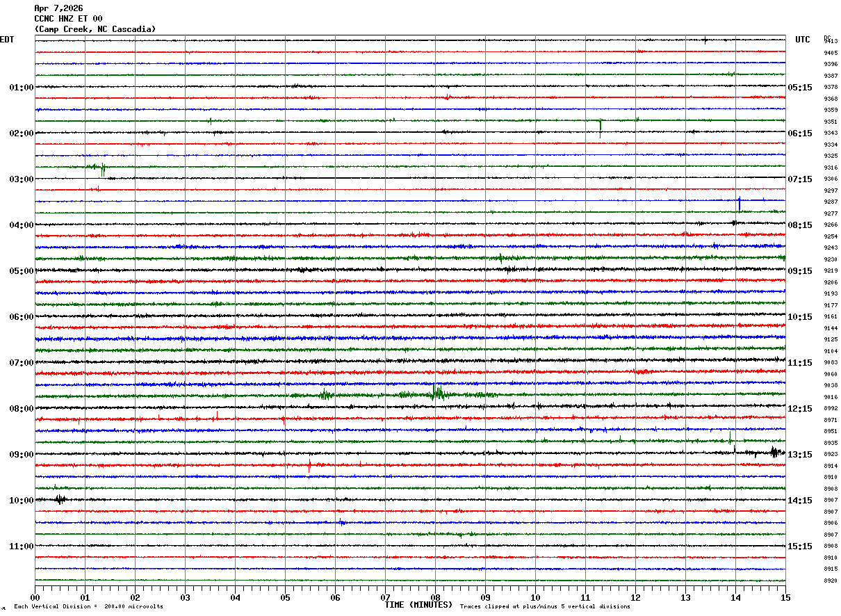Click the traces clipped footnote text
The image size is (841, 616).
(x=545, y=607)
